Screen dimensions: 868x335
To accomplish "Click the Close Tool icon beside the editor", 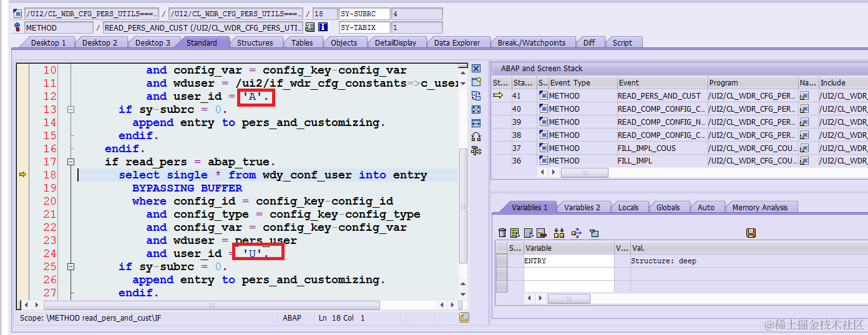I will [476, 69].
